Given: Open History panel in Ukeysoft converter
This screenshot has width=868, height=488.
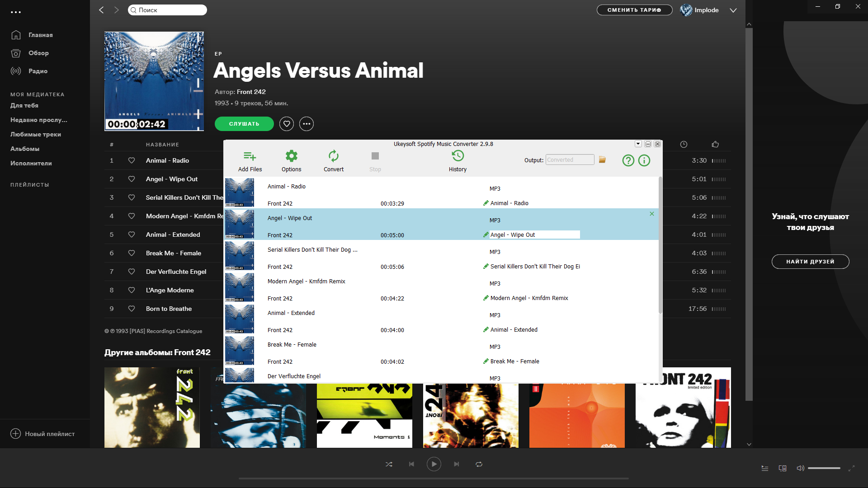Looking at the screenshot, I should [457, 160].
